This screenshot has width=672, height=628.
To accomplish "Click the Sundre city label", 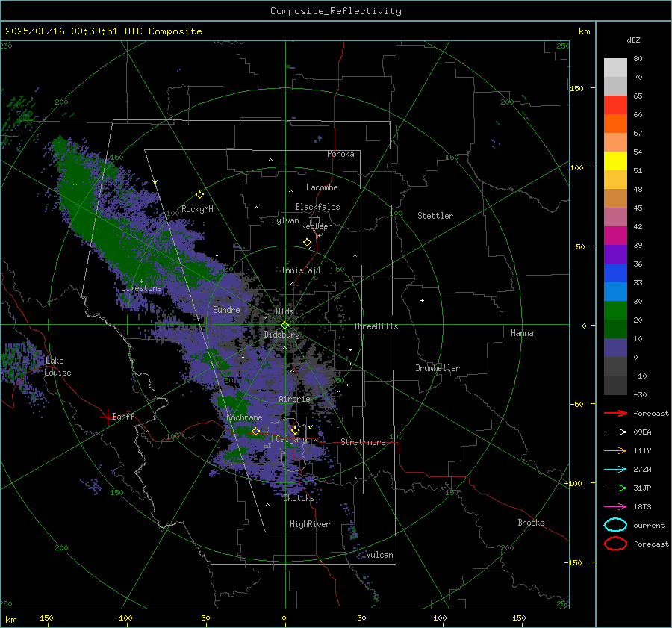I will pos(226,309).
